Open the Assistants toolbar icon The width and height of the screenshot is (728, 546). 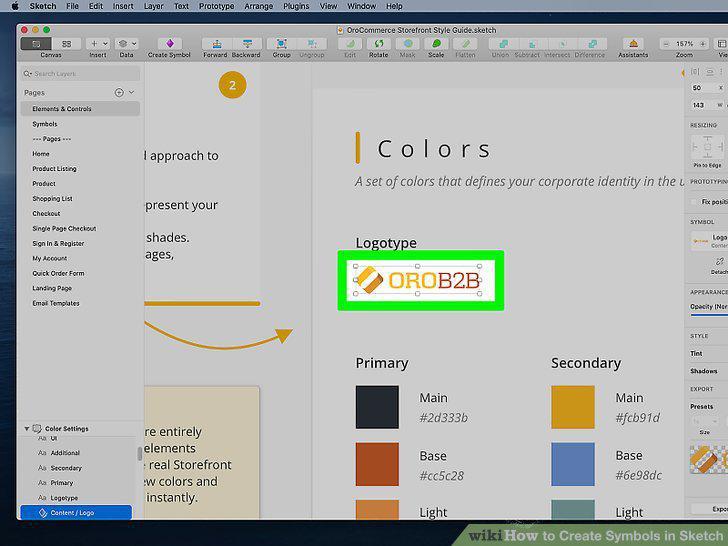click(633, 44)
